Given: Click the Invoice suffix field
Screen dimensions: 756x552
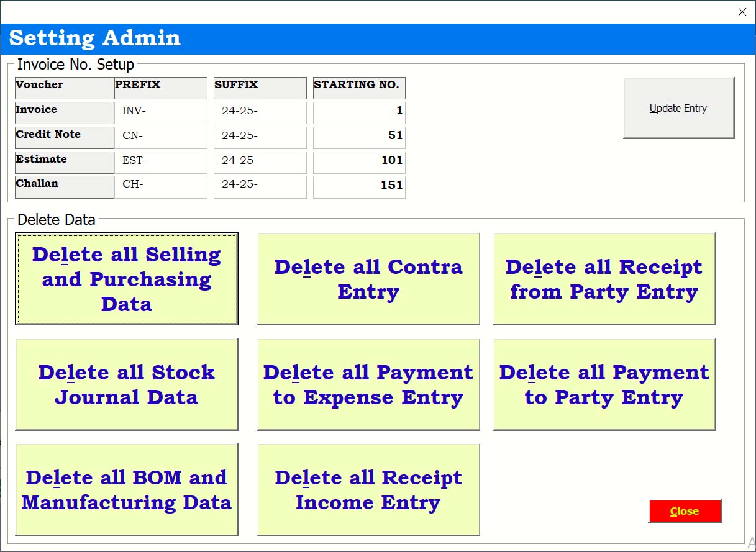Looking at the screenshot, I should (260, 112).
